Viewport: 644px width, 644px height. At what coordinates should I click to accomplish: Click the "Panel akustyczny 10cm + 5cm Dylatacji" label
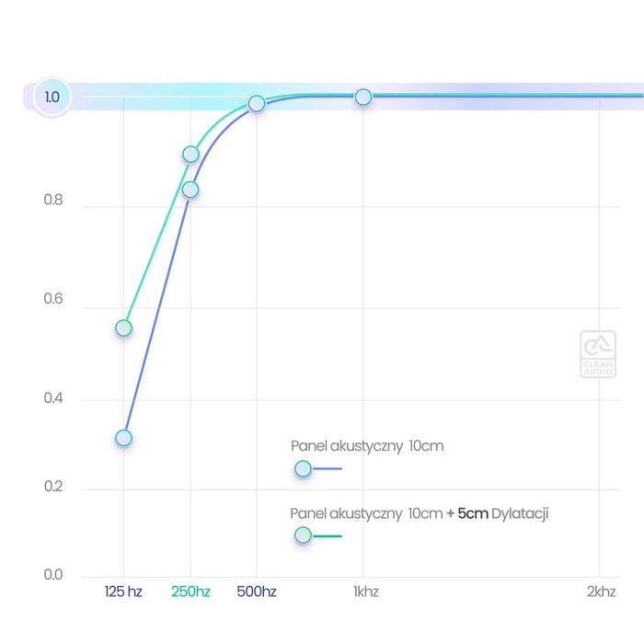tap(420, 513)
